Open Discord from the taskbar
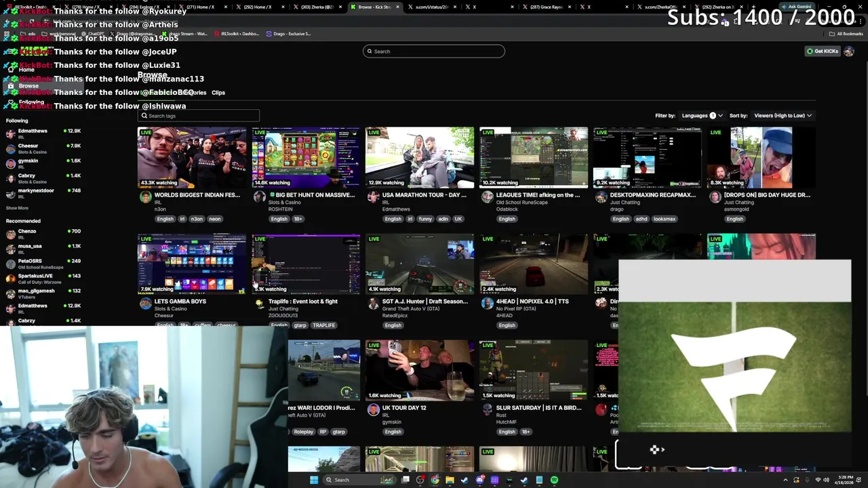 click(x=479, y=480)
